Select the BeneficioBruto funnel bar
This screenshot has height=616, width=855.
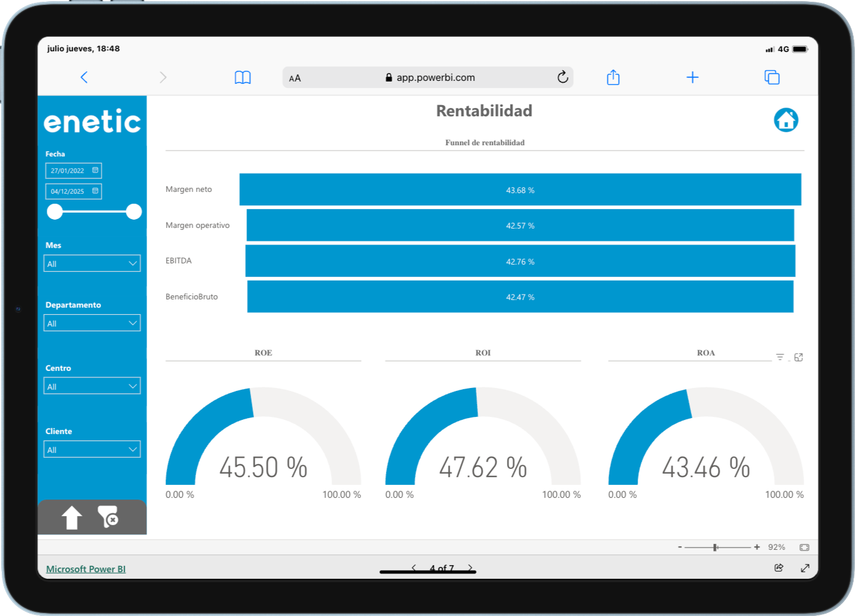click(520, 296)
